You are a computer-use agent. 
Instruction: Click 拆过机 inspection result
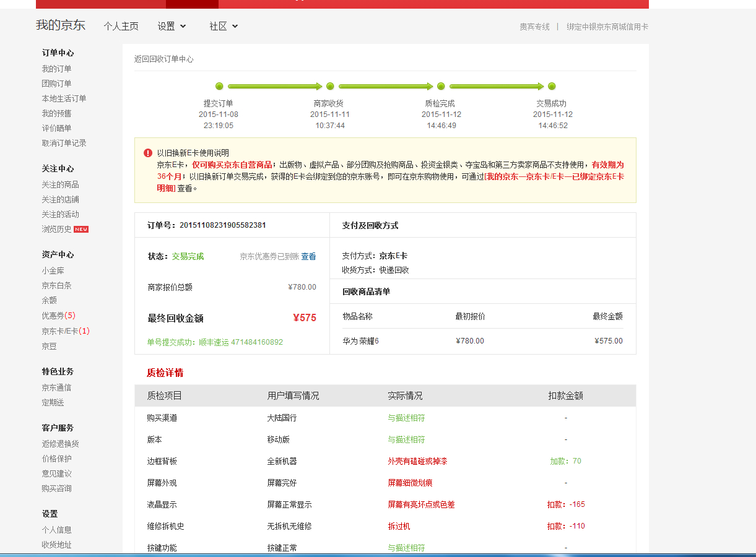pyautogui.click(x=399, y=526)
